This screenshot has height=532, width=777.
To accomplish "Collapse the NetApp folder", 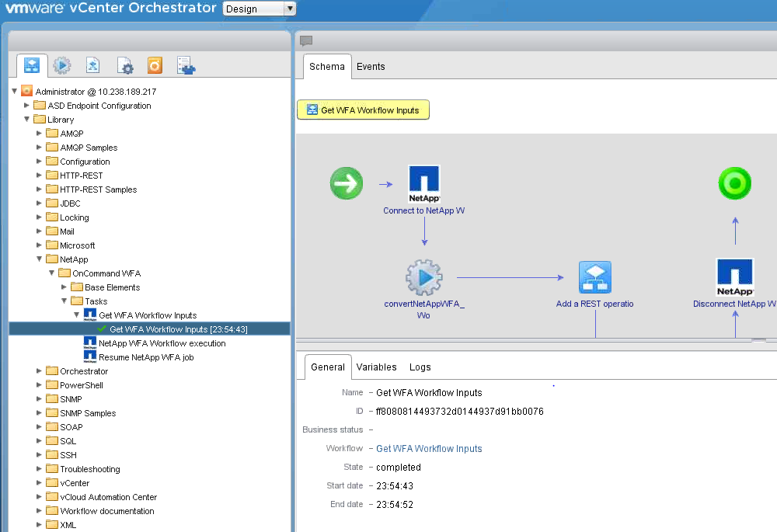I will coord(39,259).
